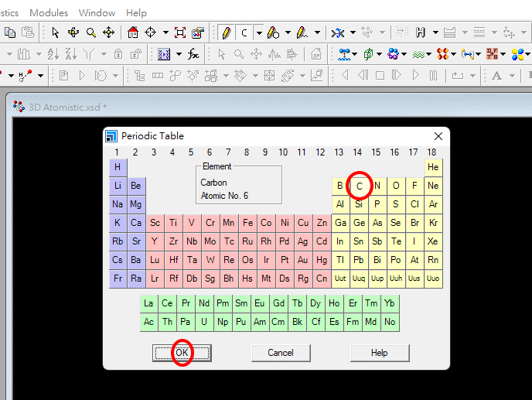Viewport: 532px width, 400px height.
Task: Open the Modules menu
Action: (x=49, y=12)
